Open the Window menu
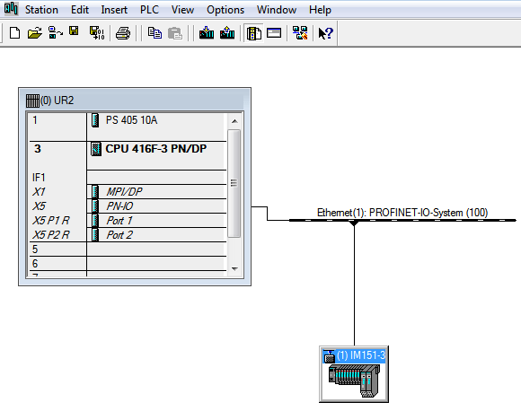The width and height of the screenshot is (521, 420). coord(277,10)
